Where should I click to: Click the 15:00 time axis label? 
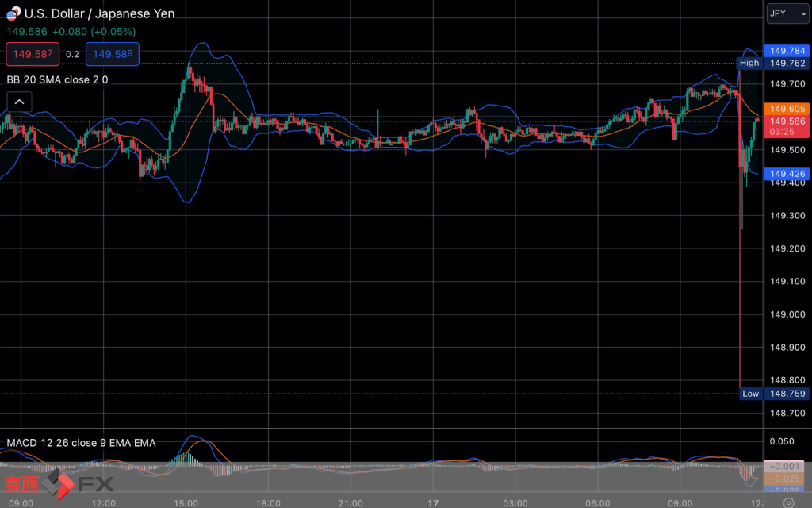tap(186, 502)
